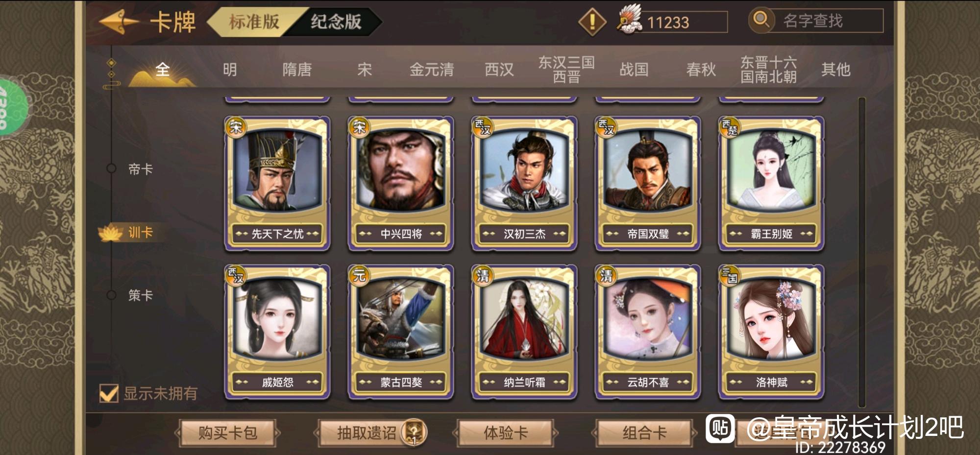Select the 策卡 category in sidebar
Image resolution: width=980 pixels, height=455 pixels.
pos(140,295)
